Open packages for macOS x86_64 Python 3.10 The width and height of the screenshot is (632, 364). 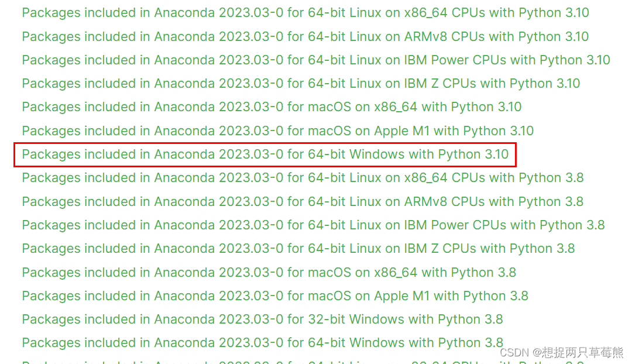pyautogui.click(x=270, y=107)
